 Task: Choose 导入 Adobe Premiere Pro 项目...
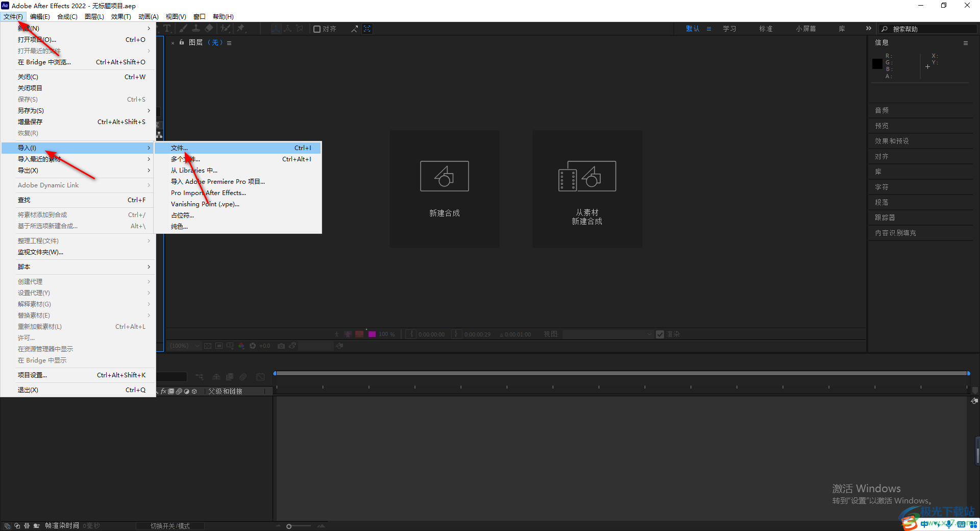[238, 182]
